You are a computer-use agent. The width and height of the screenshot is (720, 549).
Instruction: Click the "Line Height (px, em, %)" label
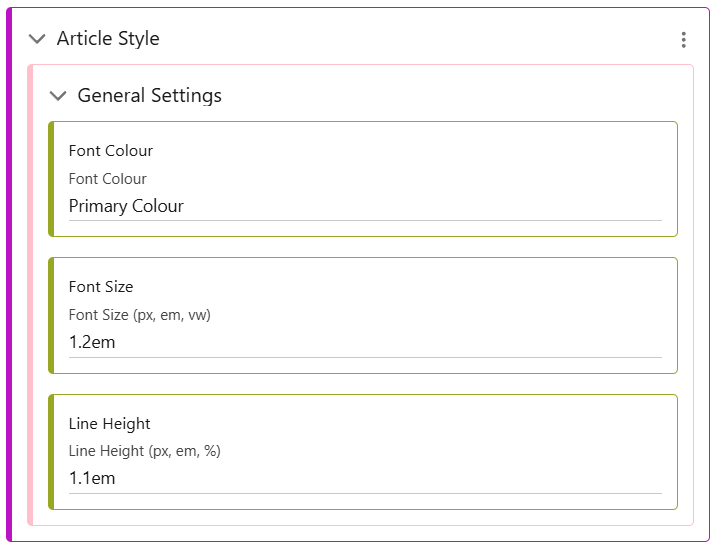point(144,451)
